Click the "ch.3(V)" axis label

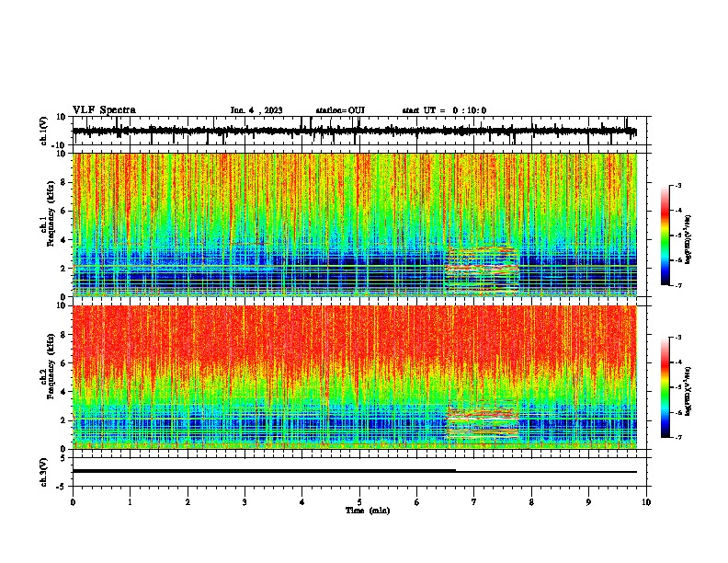pos(44,473)
